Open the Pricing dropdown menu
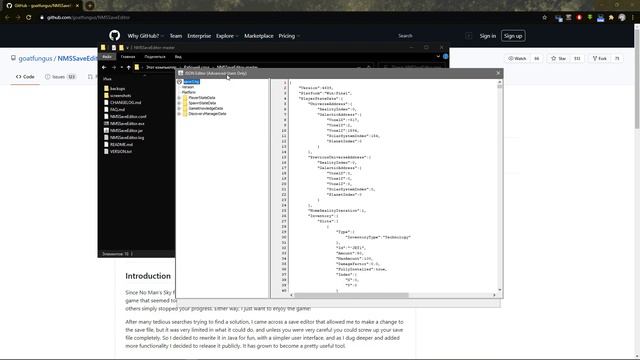640x360 pixels. pyautogui.click(x=289, y=36)
